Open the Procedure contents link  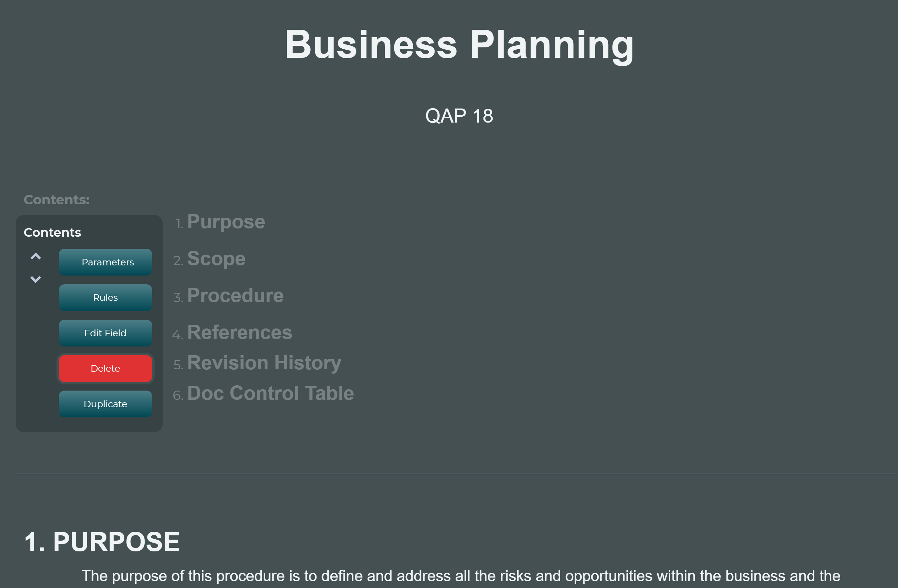click(x=235, y=295)
